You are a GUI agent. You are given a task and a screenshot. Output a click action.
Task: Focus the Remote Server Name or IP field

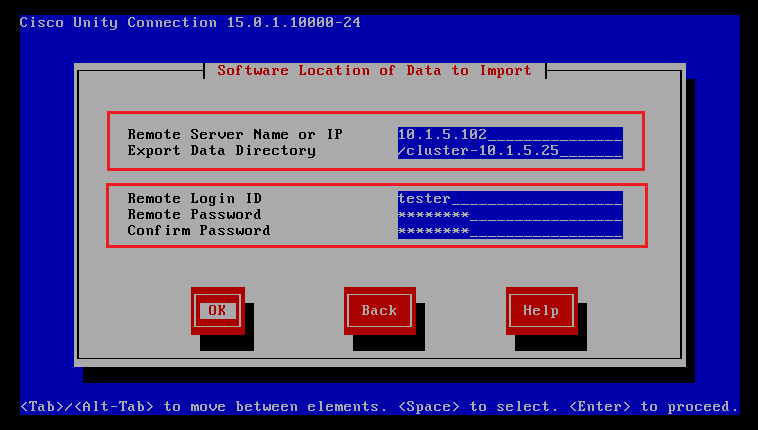(510, 134)
